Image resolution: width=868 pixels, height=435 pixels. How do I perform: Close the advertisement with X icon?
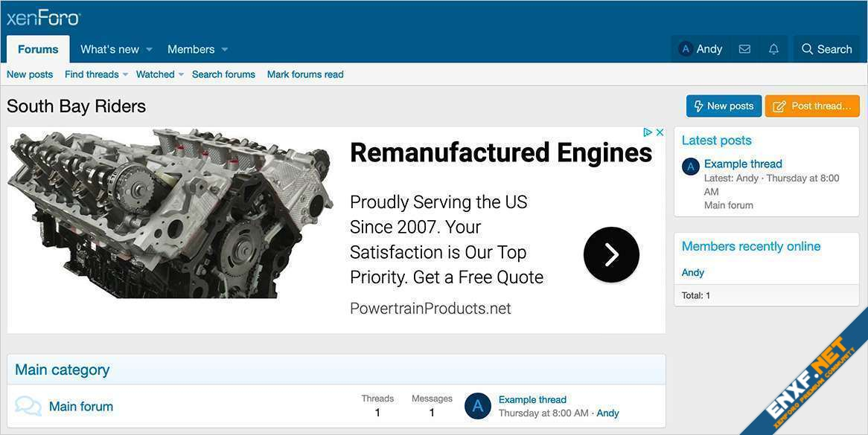(660, 132)
